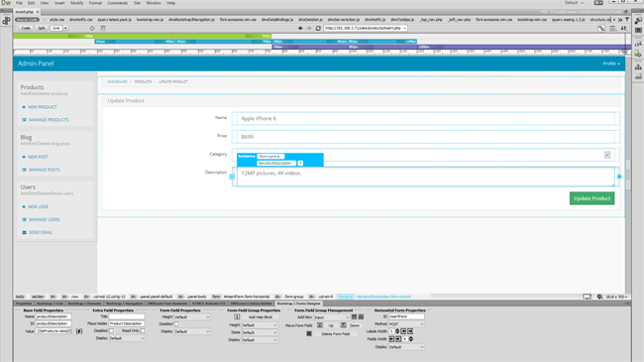Screen dimensions: 644x362
Task: Click the NEW PRODUCT link
Action: click(43, 107)
